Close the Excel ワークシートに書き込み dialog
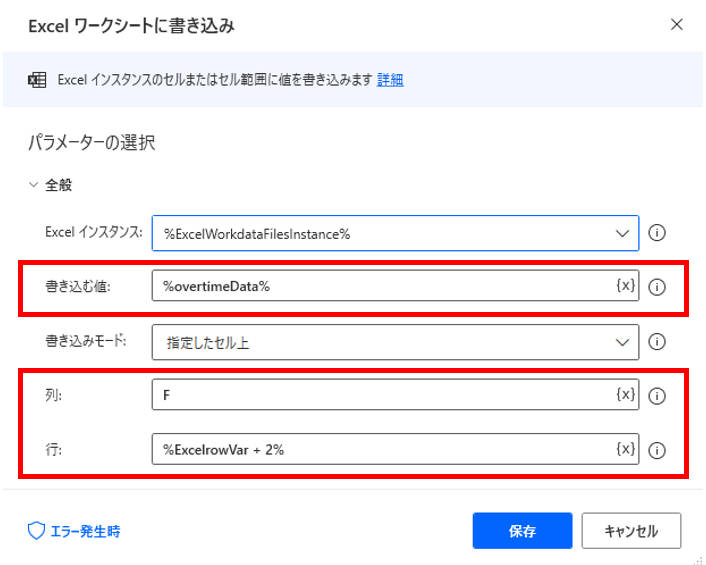 pyautogui.click(x=676, y=25)
